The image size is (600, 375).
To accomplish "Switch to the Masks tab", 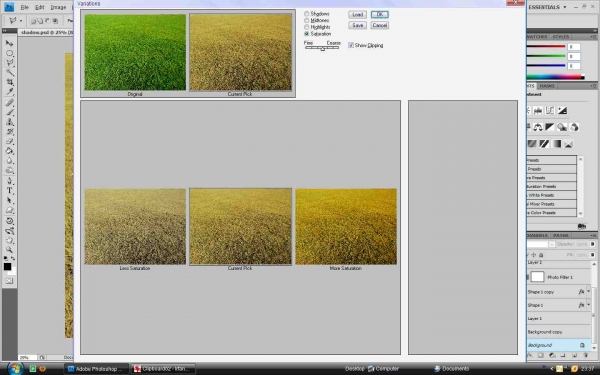I will [547, 86].
